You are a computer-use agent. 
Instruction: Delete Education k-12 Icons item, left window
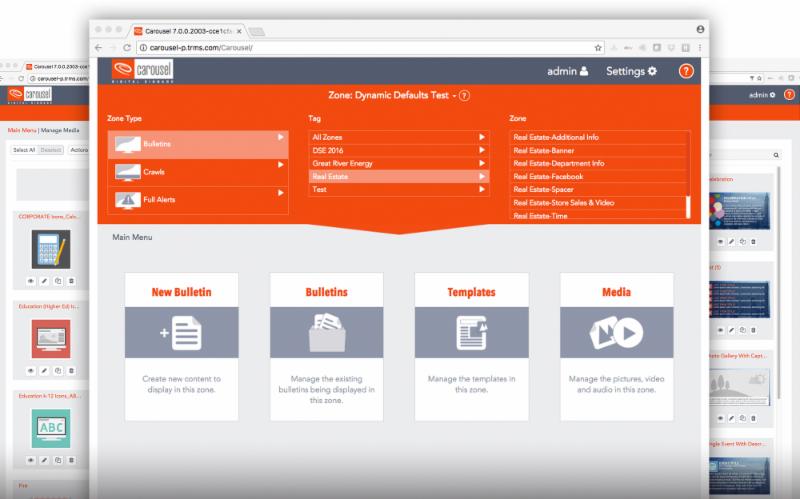tap(71, 460)
